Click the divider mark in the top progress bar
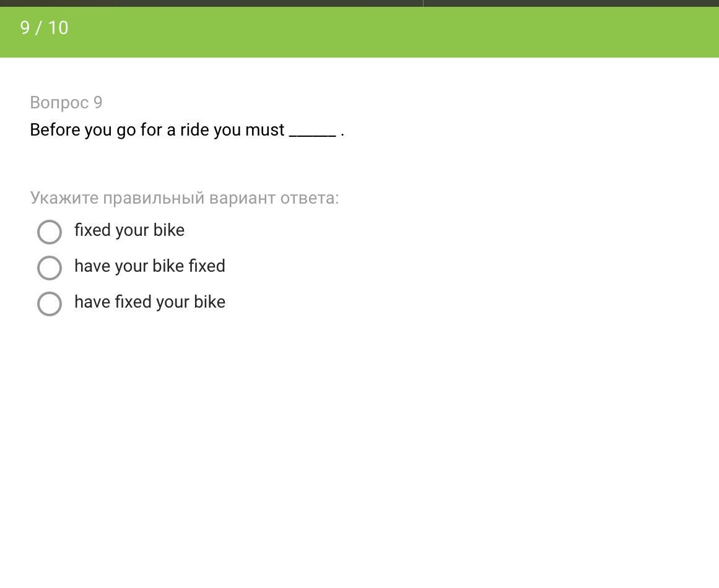Image resolution: width=719 pixels, height=588 pixels. click(x=423, y=3)
